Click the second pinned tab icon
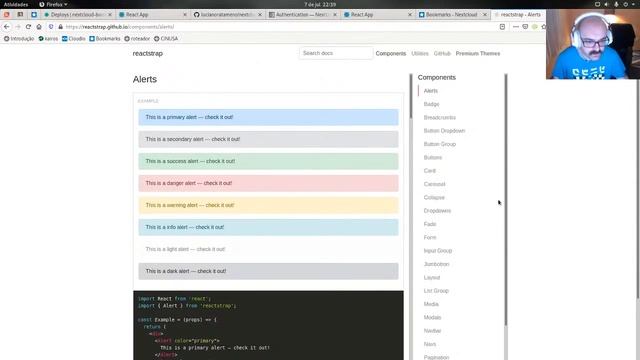Screen dimensions: 640x360 [x=20, y=14]
